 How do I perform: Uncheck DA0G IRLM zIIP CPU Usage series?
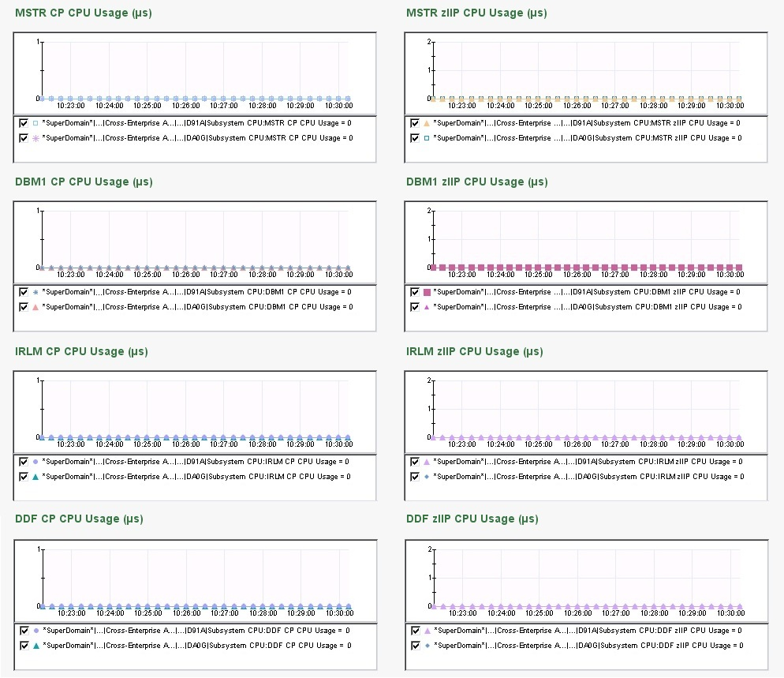coord(415,477)
